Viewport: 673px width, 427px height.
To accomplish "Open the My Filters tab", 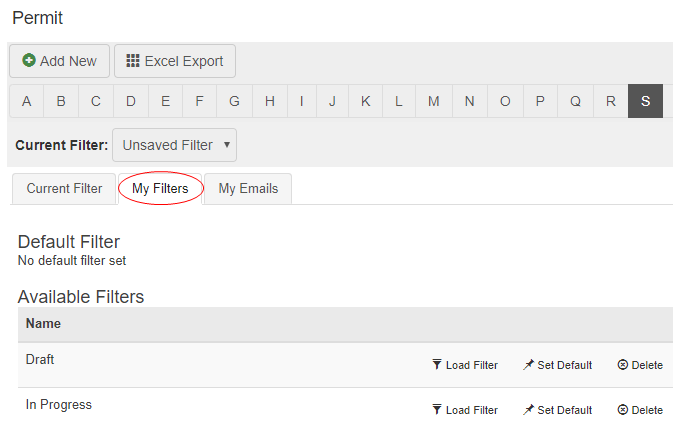I will point(160,188).
